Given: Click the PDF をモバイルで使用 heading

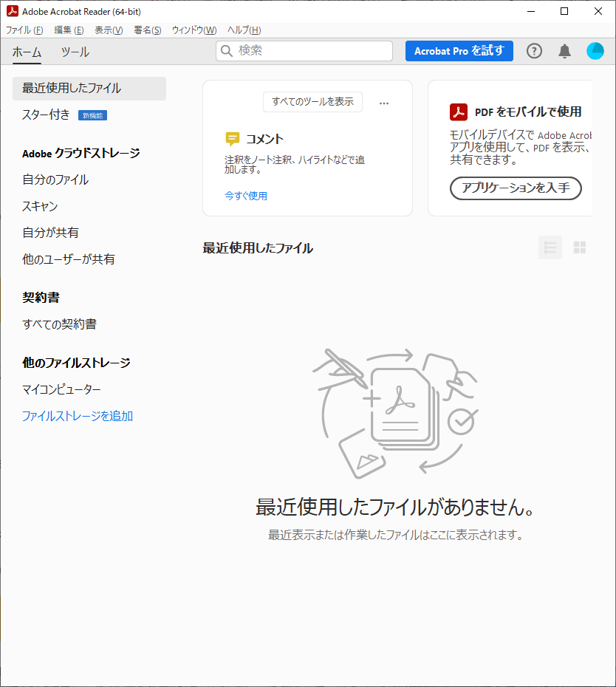Looking at the screenshot, I should tap(528, 112).
